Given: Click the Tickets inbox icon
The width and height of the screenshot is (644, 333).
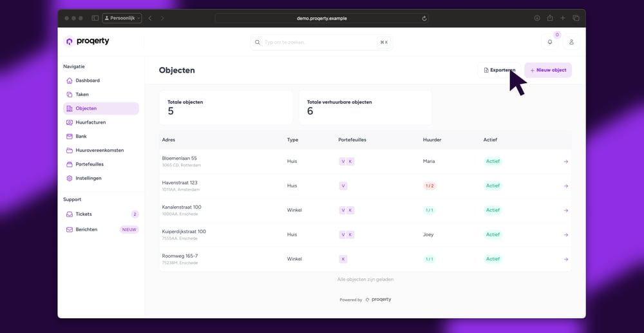Looking at the screenshot, I should (x=70, y=214).
